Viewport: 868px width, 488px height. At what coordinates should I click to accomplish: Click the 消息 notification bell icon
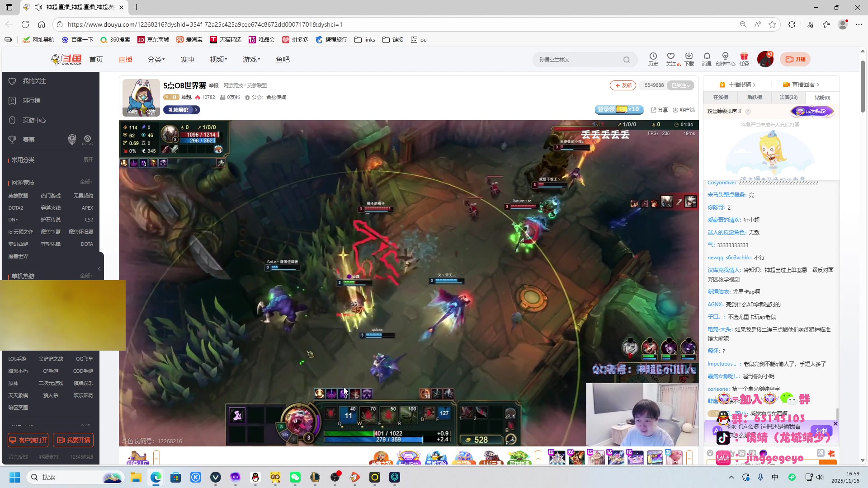(x=707, y=56)
